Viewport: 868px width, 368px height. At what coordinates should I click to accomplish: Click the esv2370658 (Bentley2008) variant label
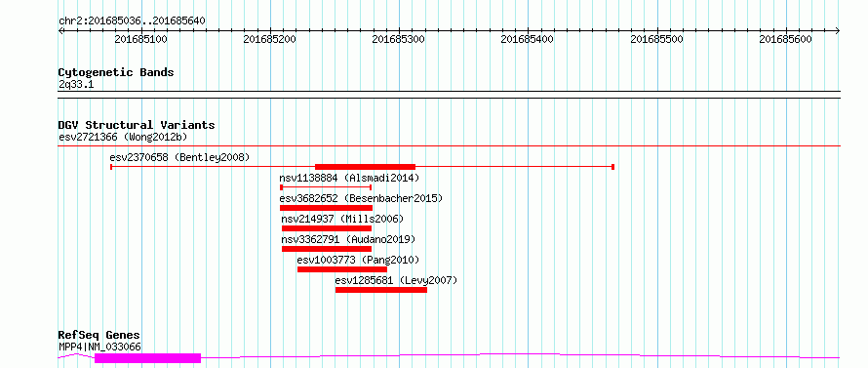[x=179, y=157]
